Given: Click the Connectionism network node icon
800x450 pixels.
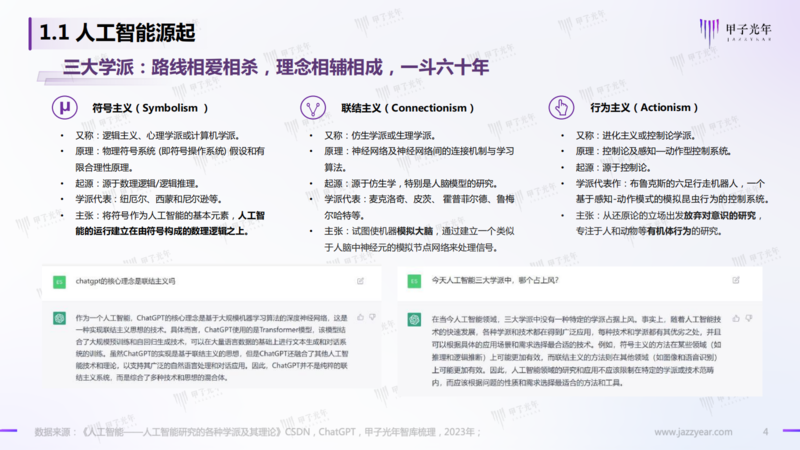Looking at the screenshot, I should (x=312, y=108).
